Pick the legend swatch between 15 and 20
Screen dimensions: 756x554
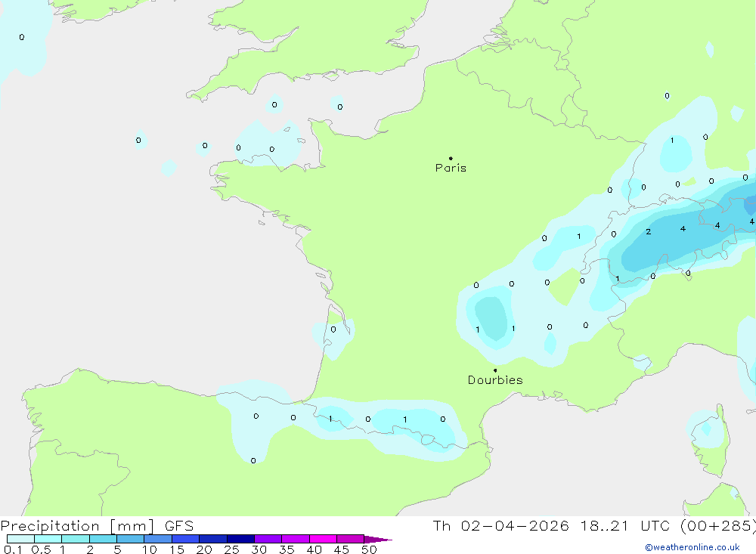click(186, 539)
